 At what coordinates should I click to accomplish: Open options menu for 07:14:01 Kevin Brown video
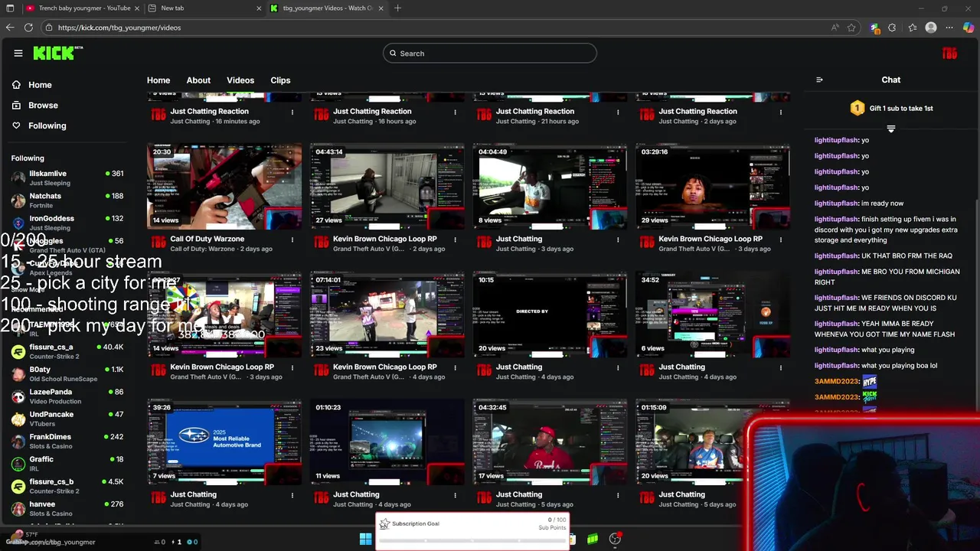(x=455, y=367)
